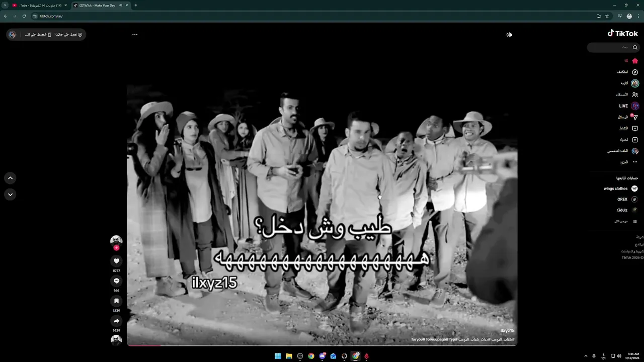Click the #fyp hashtag
The height and width of the screenshot is (362, 644).
[x=453, y=339]
